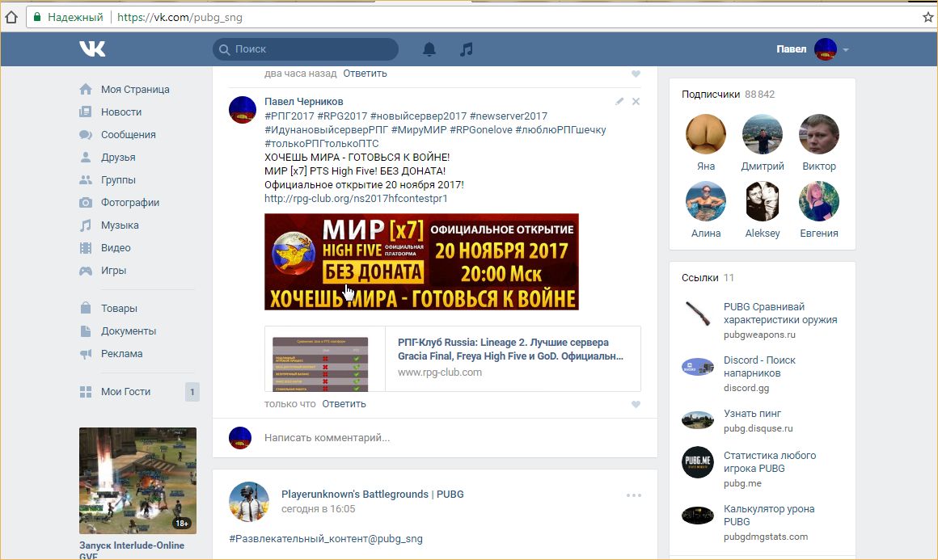Open Новости feed
This screenshot has width=938, height=560.
coord(121,112)
